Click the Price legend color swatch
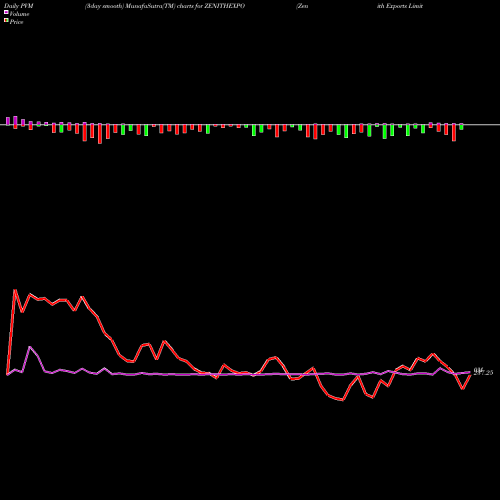The width and height of the screenshot is (500, 500). [x=6, y=21]
